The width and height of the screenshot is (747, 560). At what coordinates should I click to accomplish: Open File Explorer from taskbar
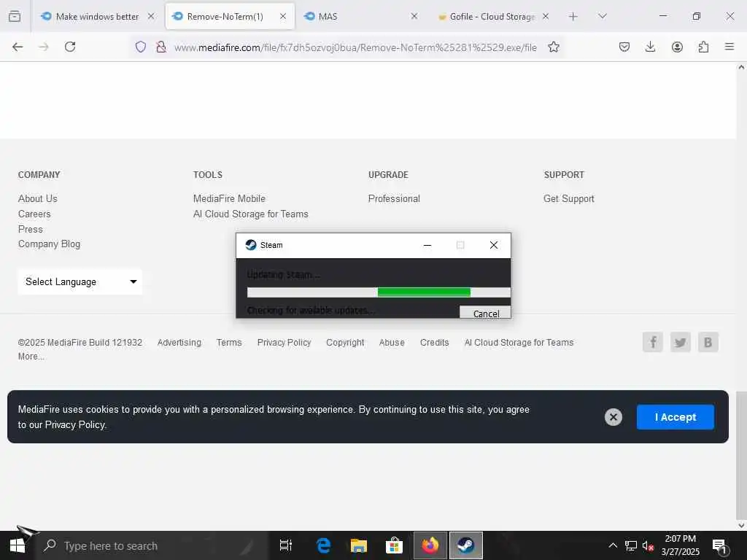coord(359,545)
